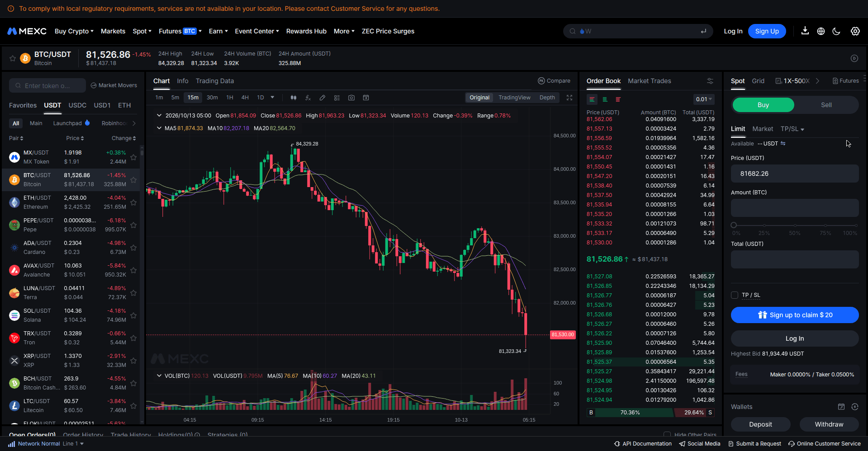Click the MEXC logo
The width and height of the screenshot is (868, 451).
(x=27, y=31)
